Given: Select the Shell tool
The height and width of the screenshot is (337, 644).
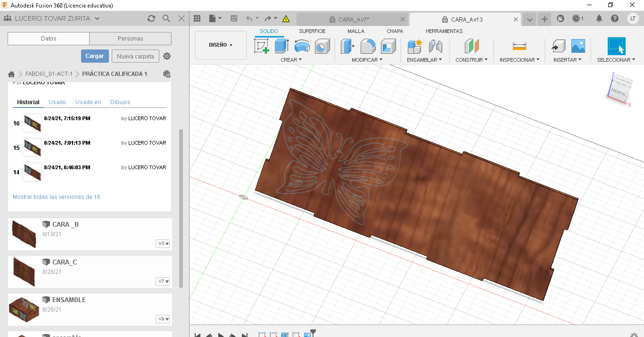Looking at the screenshot, I should [x=388, y=46].
